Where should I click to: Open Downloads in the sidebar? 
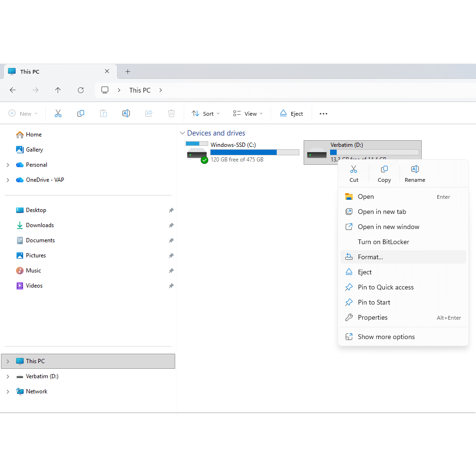click(x=35, y=225)
